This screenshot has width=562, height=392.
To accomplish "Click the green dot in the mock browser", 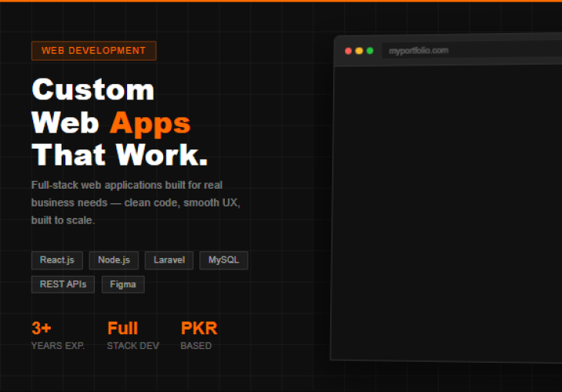I will tap(370, 51).
